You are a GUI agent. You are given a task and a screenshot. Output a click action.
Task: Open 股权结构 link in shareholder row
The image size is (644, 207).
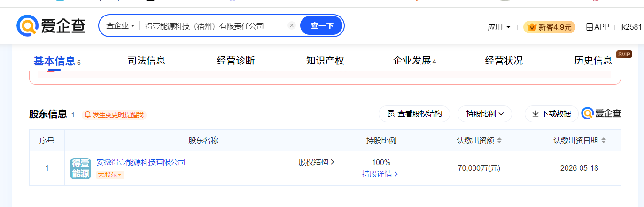pos(317,162)
